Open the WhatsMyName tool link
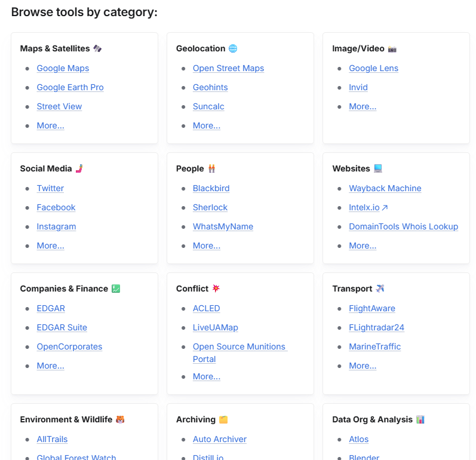Viewport: 476px width, 460px height. (223, 226)
